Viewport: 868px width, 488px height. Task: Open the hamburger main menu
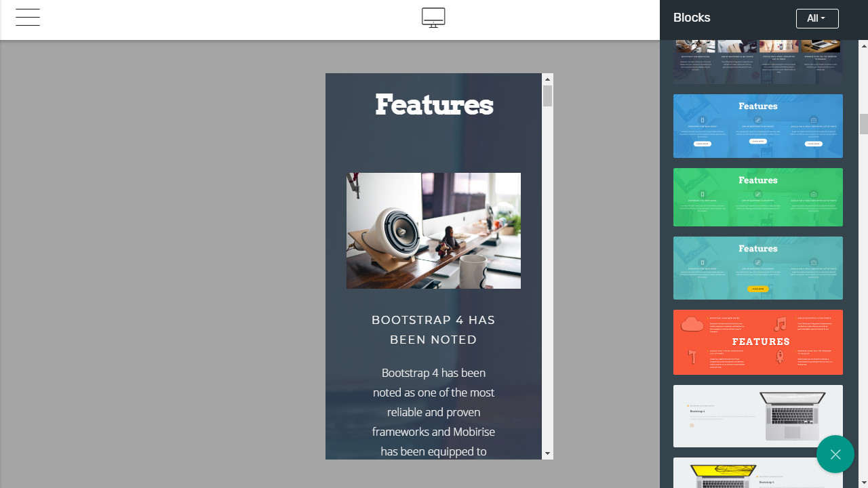pyautogui.click(x=28, y=17)
